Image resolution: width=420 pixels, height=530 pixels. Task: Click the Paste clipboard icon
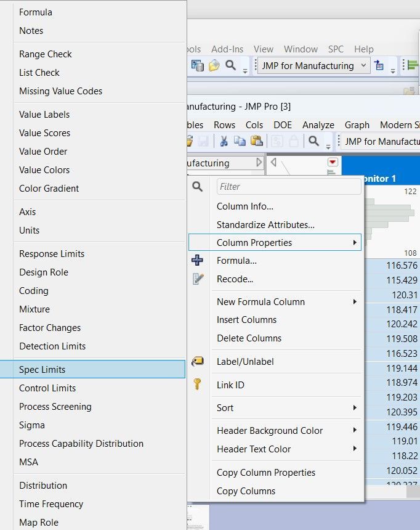tap(256, 141)
